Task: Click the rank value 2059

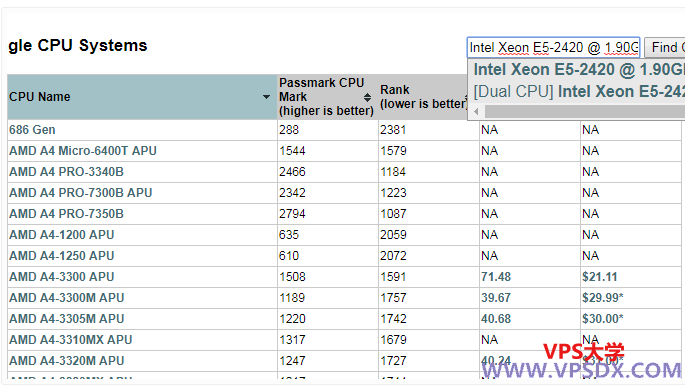Action: 393,235
